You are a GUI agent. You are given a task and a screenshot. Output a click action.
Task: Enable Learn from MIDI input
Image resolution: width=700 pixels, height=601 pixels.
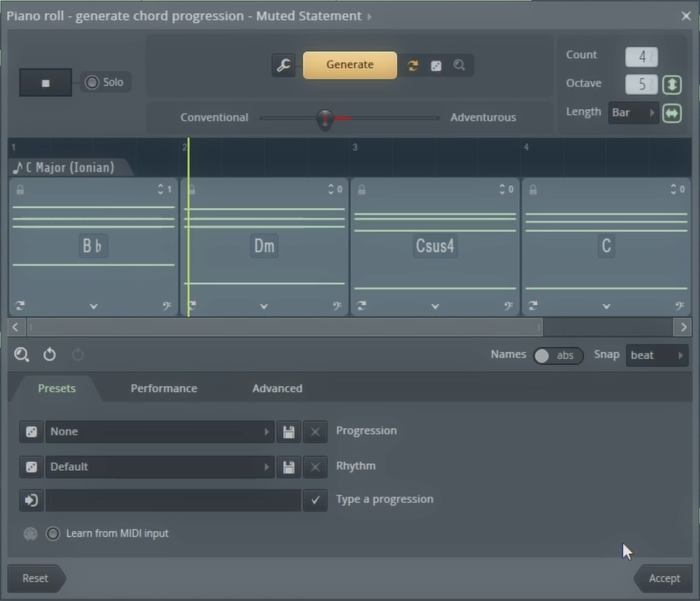[x=52, y=533]
